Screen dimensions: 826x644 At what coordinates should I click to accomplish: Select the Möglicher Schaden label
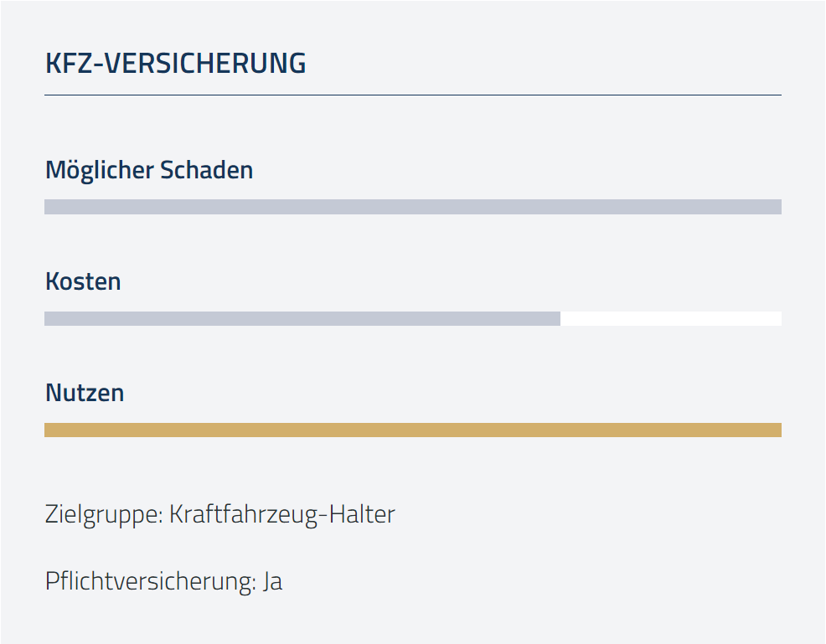(x=149, y=171)
